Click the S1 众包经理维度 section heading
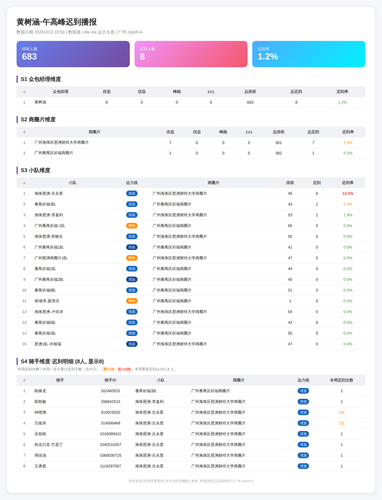Image resolution: width=382 pixels, height=500 pixels. tap(41, 79)
